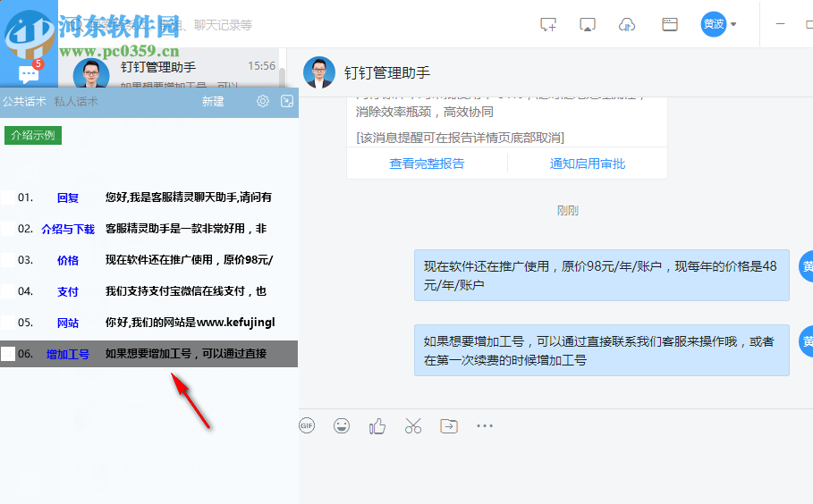
Task: Click 通知启用审批 link
Action: (588, 164)
